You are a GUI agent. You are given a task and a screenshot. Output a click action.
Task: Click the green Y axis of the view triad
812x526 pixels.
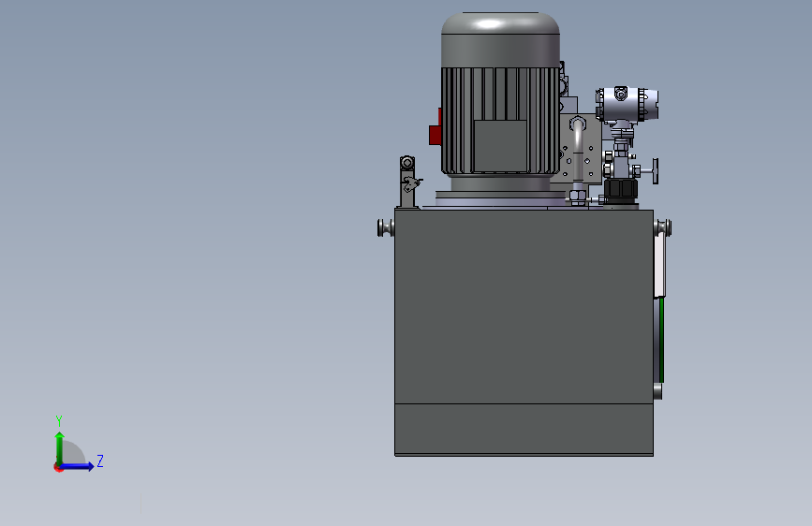tap(60, 447)
